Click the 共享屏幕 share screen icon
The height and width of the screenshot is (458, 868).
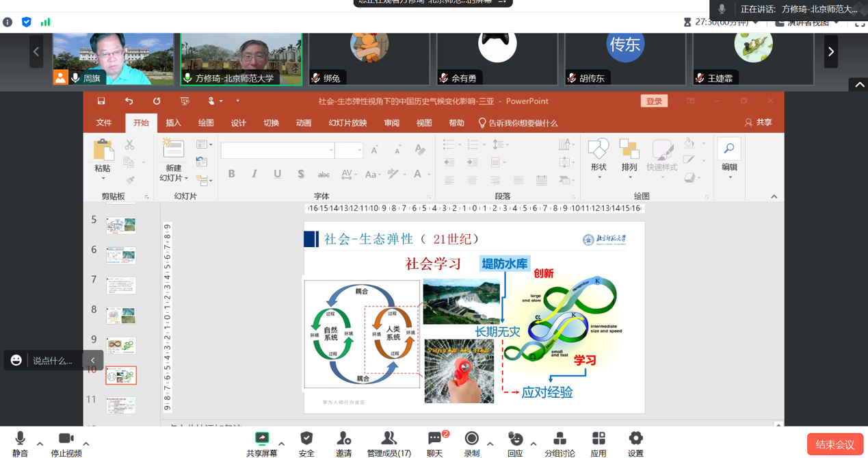[261, 439]
